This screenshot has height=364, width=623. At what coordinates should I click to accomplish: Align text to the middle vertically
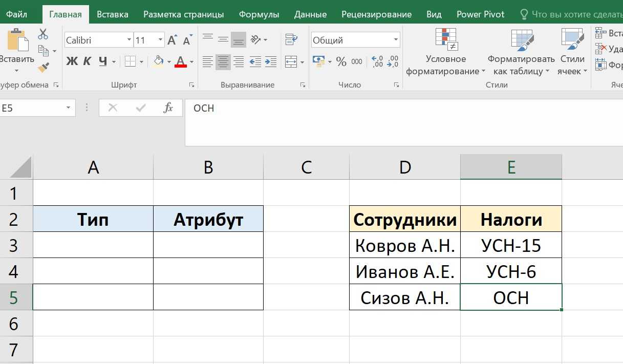click(223, 39)
